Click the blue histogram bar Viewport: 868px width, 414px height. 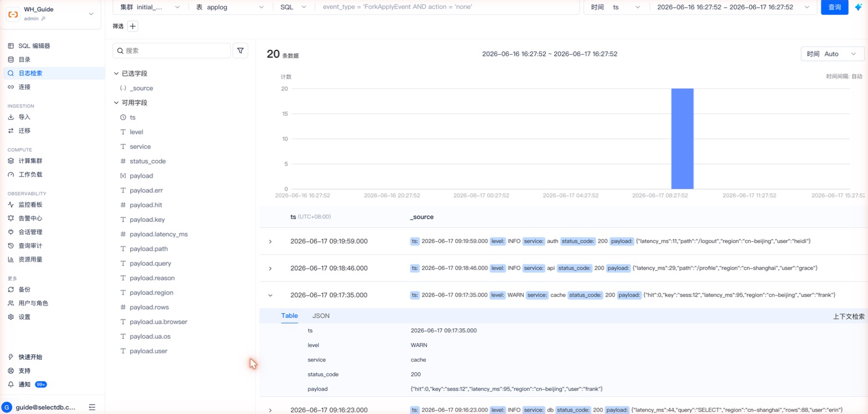[x=682, y=138]
